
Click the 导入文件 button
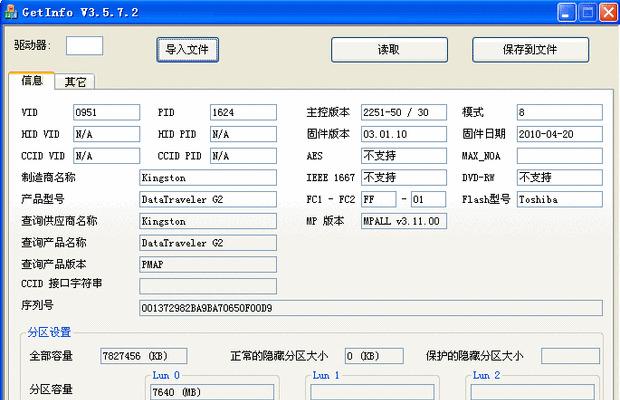(187, 50)
